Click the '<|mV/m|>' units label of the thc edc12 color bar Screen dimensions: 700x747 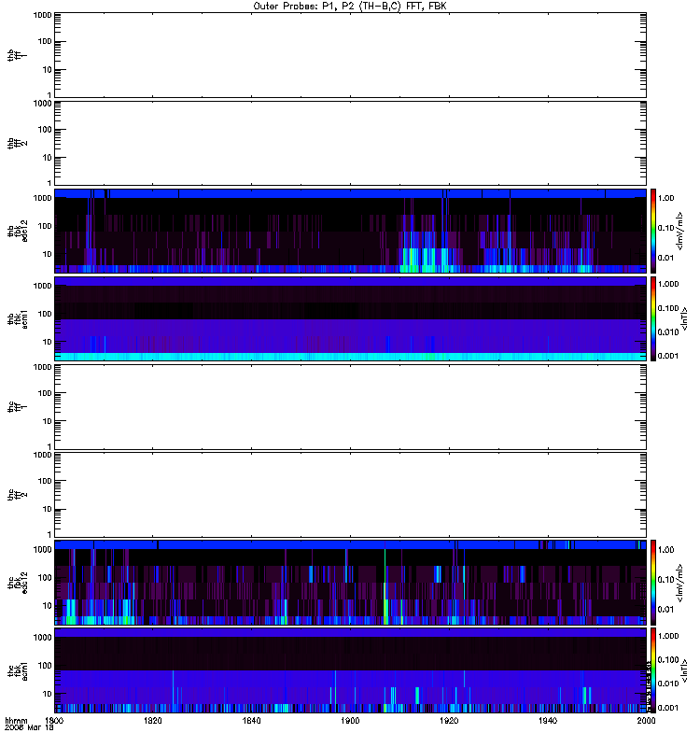(x=680, y=583)
